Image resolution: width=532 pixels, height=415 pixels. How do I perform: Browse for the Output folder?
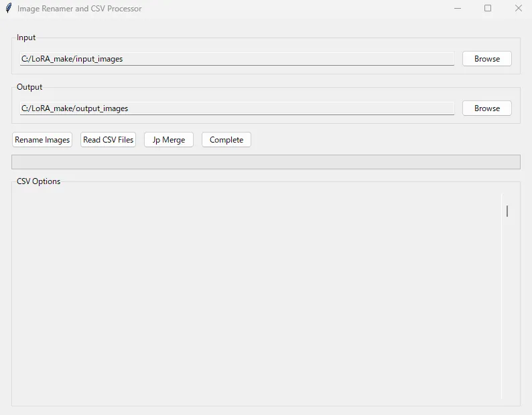[486, 108]
